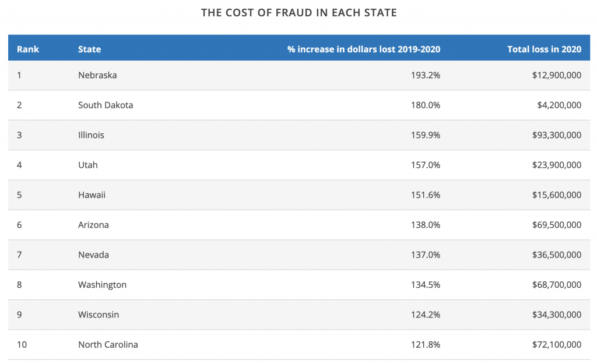Screen dimensions: 597x364
Task: Click Washington in the State column
Action: [x=102, y=285]
